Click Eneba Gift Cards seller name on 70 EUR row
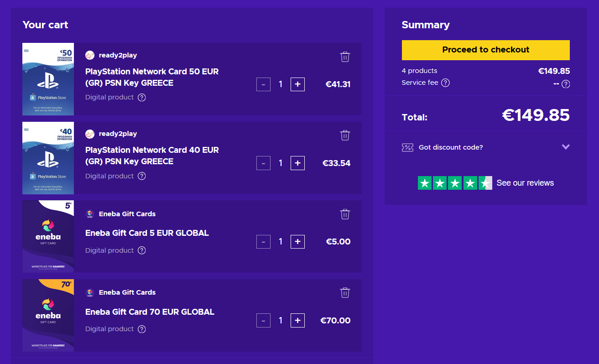This screenshot has width=599, height=364. pyautogui.click(x=127, y=292)
